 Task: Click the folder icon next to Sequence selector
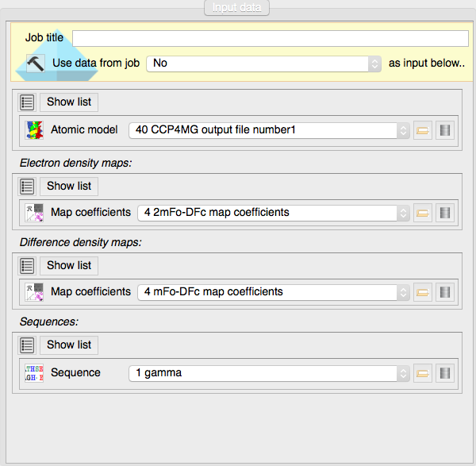click(423, 372)
